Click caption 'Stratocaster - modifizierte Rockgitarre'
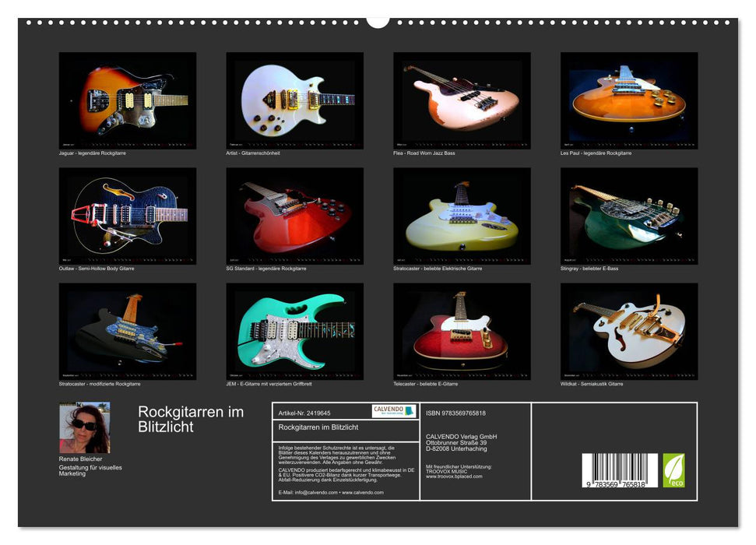Screen dimensions: 756x545 tap(100, 384)
